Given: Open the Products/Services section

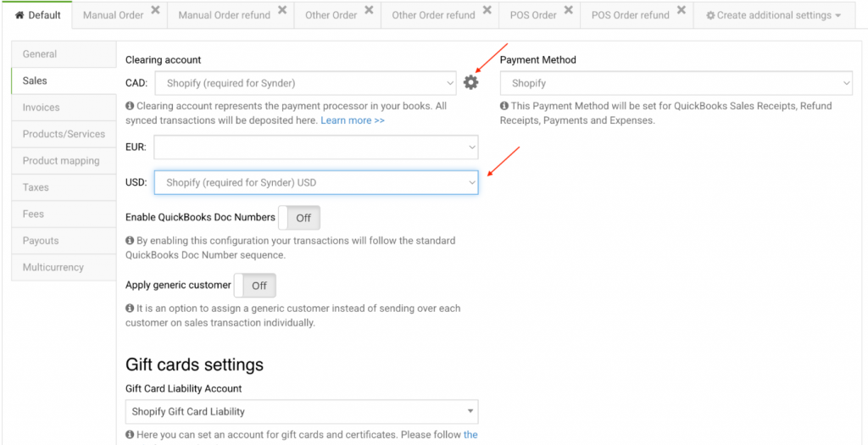Looking at the screenshot, I should 64,134.
